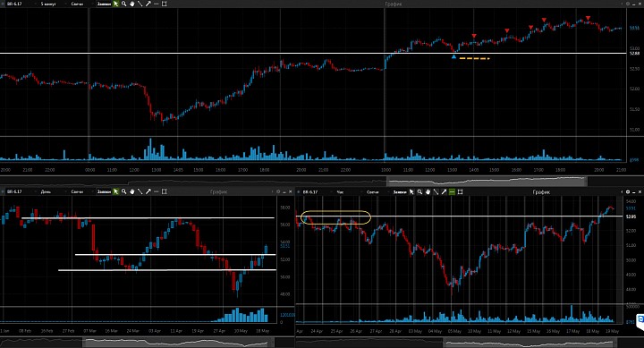Click the first red sell marker near 14:05
Screen dimensions: 644x348
coord(474,36)
